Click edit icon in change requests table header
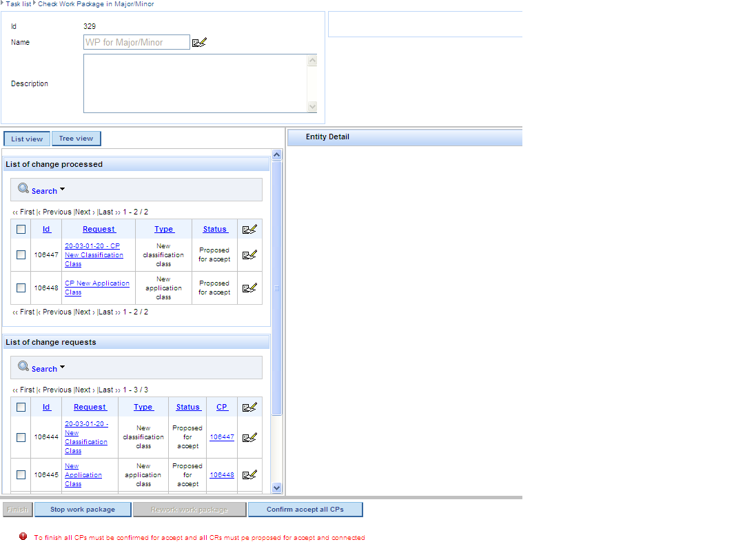The image size is (756, 542). tap(249, 408)
